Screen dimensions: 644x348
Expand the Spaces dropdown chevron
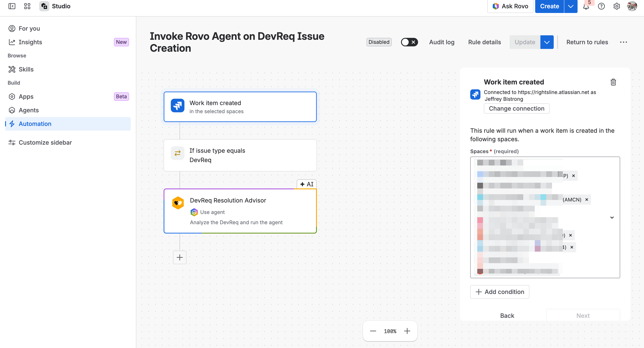point(612,217)
